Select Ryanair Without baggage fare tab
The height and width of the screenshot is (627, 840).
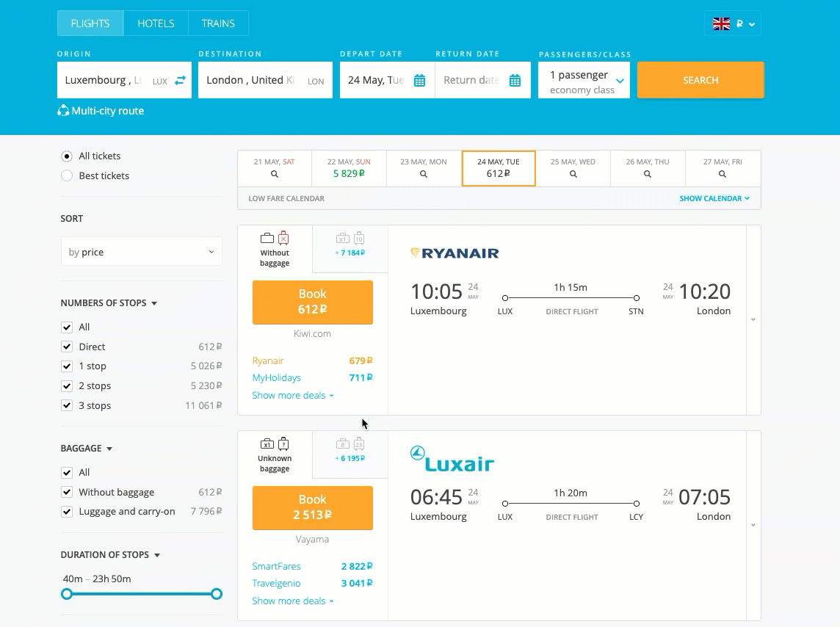tap(275, 250)
